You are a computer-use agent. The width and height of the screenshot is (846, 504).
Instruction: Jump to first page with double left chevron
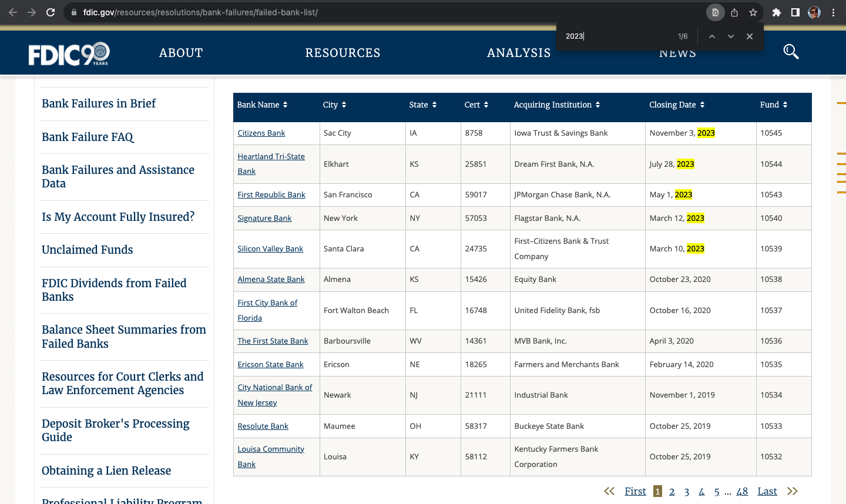[609, 491]
